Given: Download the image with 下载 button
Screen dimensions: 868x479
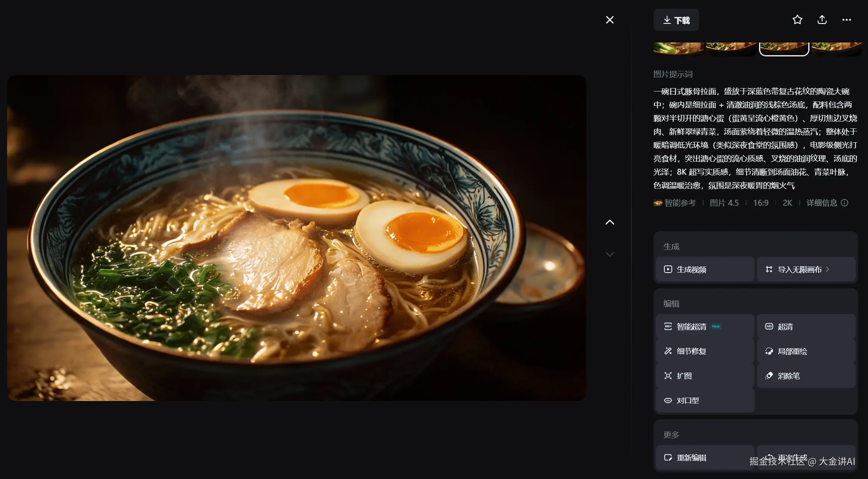Looking at the screenshot, I should tap(676, 20).
